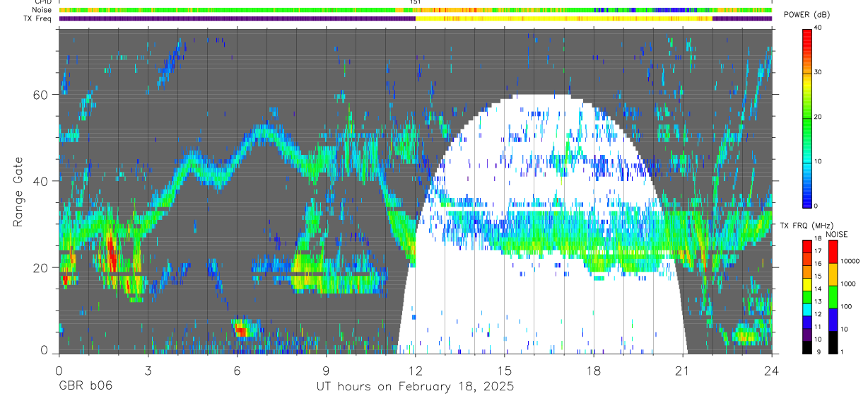Click the UT hours on February 18, 2025 label
868x401 pixels.
(416, 387)
